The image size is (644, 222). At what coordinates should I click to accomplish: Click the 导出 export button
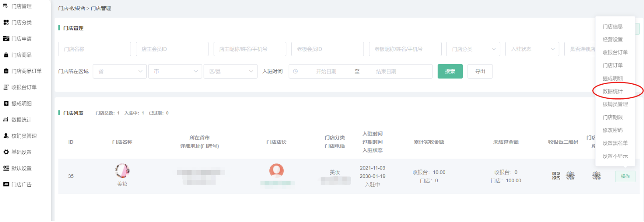[x=480, y=71]
